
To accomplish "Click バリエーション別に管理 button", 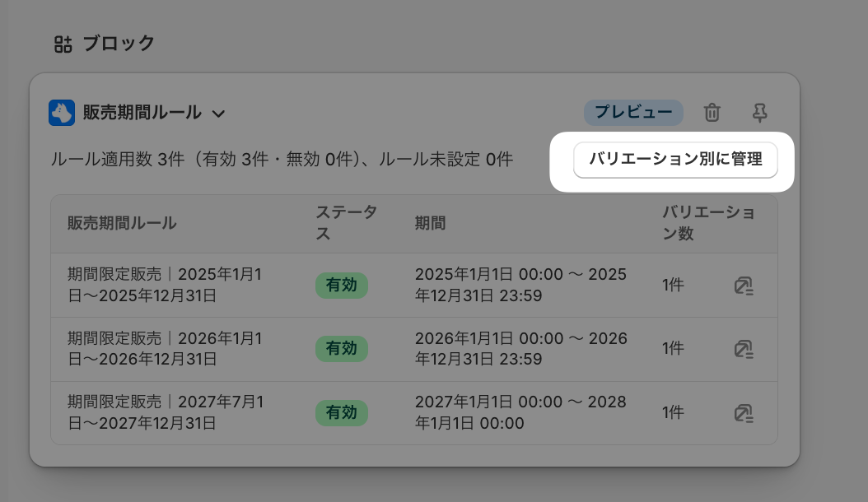I will pyautogui.click(x=675, y=160).
